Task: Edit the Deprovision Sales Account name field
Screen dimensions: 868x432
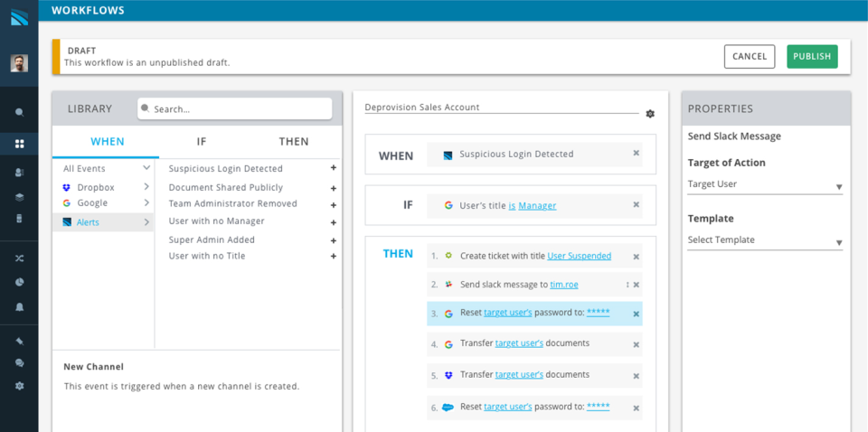Action: pyautogui.click(x=502, y=108)
